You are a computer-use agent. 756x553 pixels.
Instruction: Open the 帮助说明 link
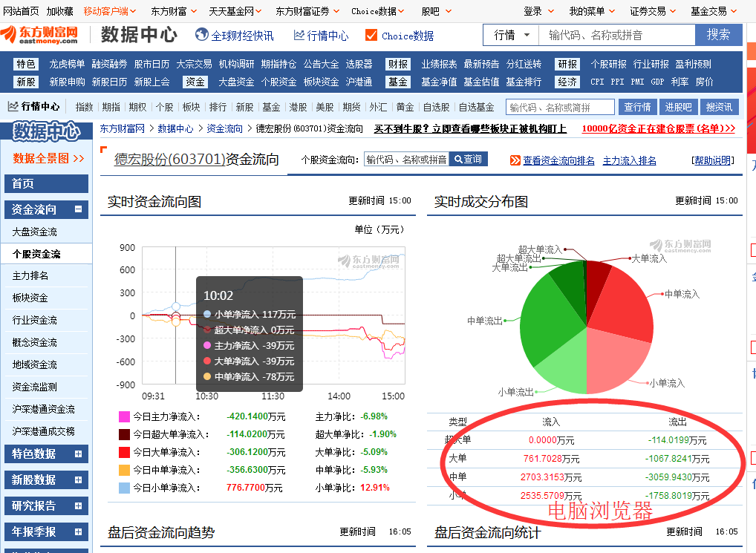click(713, 160)
